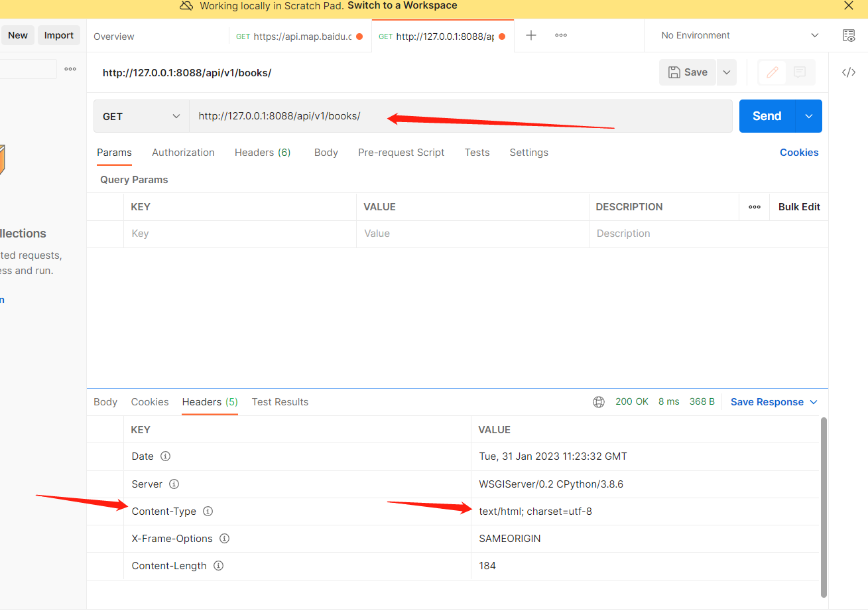The width and height of the screenshot is (868, 615).
Task: Open the Params tab
Action: point(114,153)
